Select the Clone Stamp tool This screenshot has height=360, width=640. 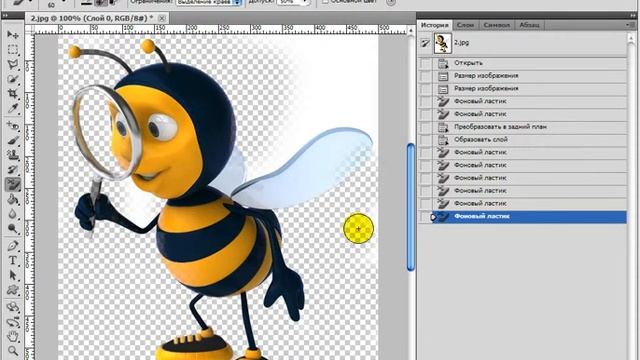pyautogui.click(x=13, y=156)
